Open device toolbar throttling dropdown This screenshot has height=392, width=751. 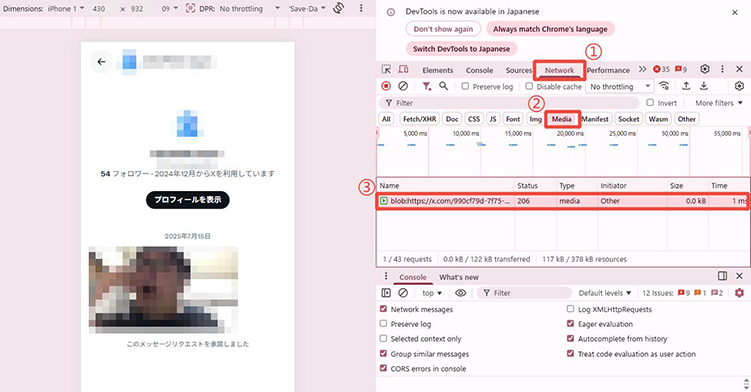click(x=249, y=9)
